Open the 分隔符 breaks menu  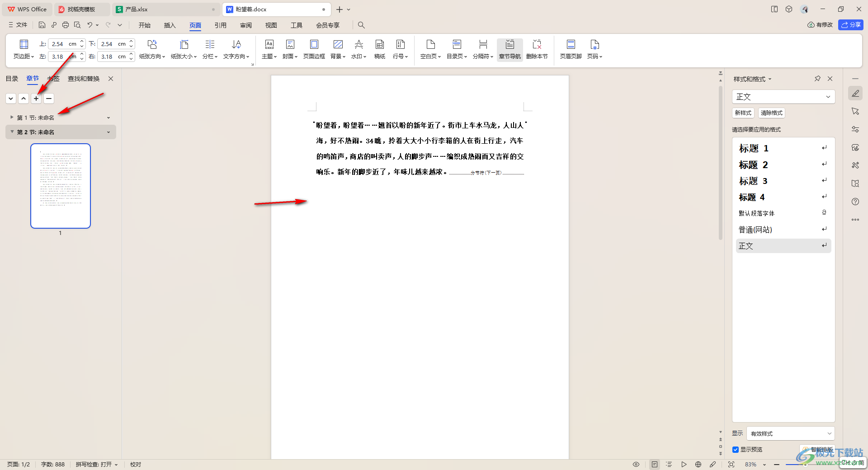[x=483, y=49]
